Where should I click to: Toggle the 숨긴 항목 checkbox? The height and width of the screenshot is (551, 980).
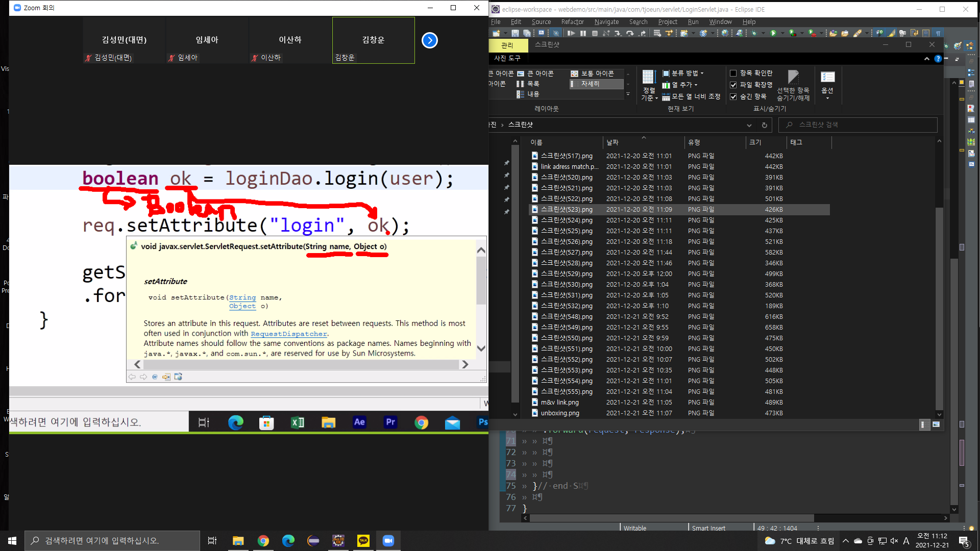click(x=733, y=96)
